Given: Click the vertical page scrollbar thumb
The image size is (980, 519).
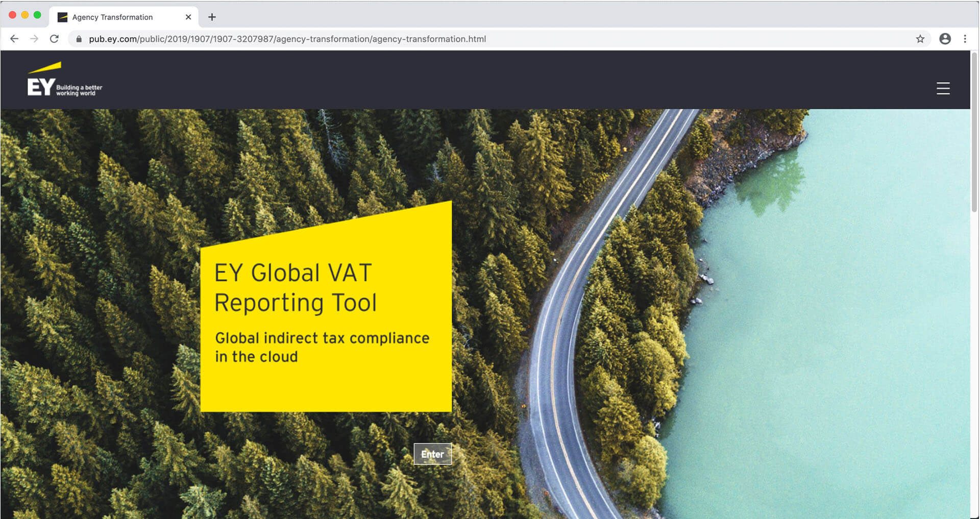Looking at the screenshot, I should click(x=974, y=132).
